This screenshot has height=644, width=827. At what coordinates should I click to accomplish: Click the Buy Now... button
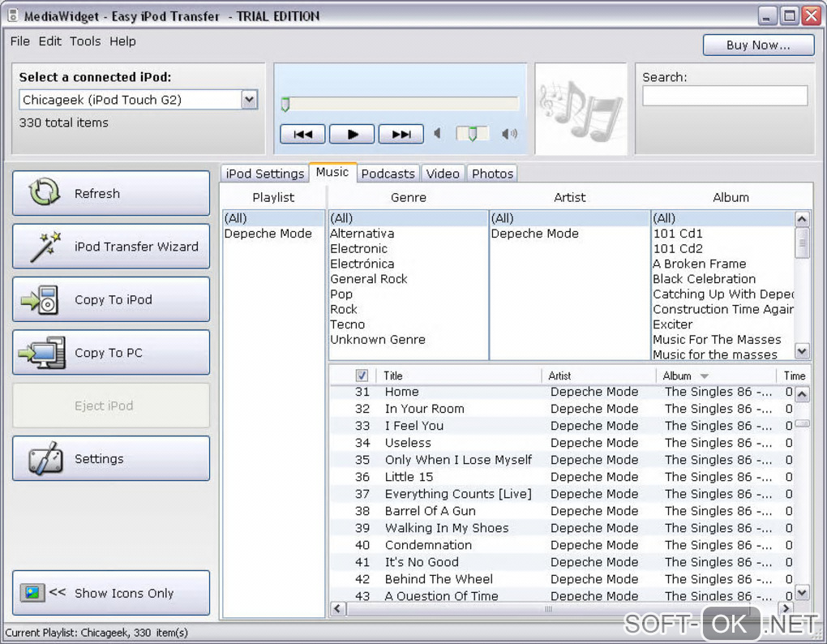tap(758, 45)
